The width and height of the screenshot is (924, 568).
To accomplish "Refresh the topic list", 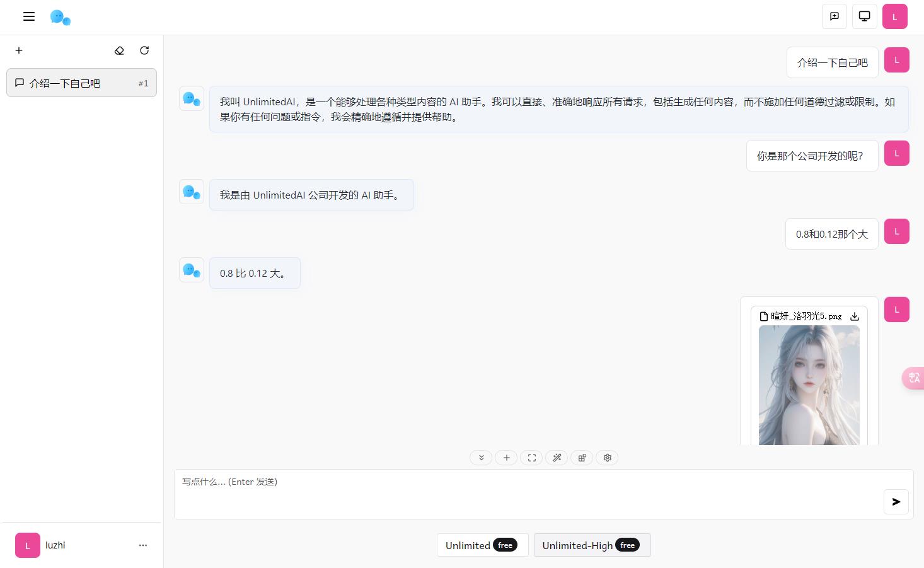I will (144, 50).
